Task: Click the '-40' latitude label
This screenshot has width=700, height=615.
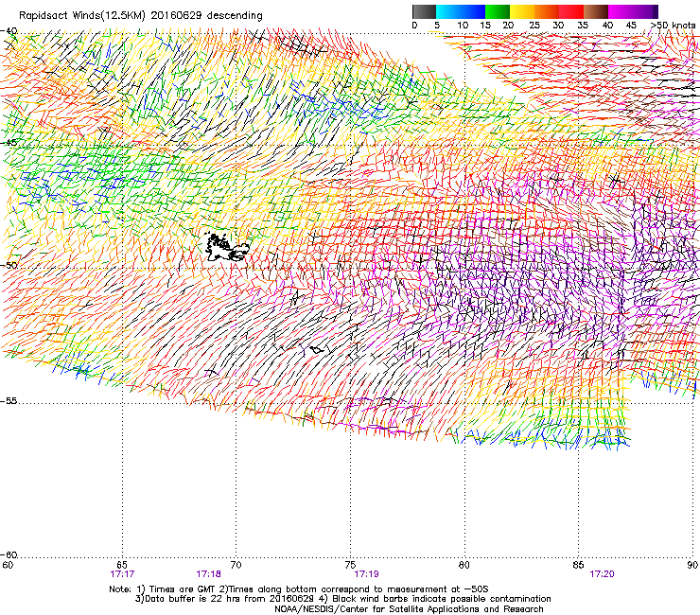Action: pyautogui.click(x=9, y=31)
